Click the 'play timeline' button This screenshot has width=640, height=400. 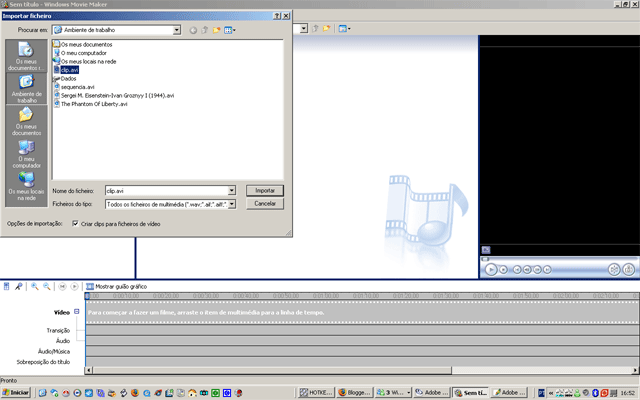(x=74, y=287)
